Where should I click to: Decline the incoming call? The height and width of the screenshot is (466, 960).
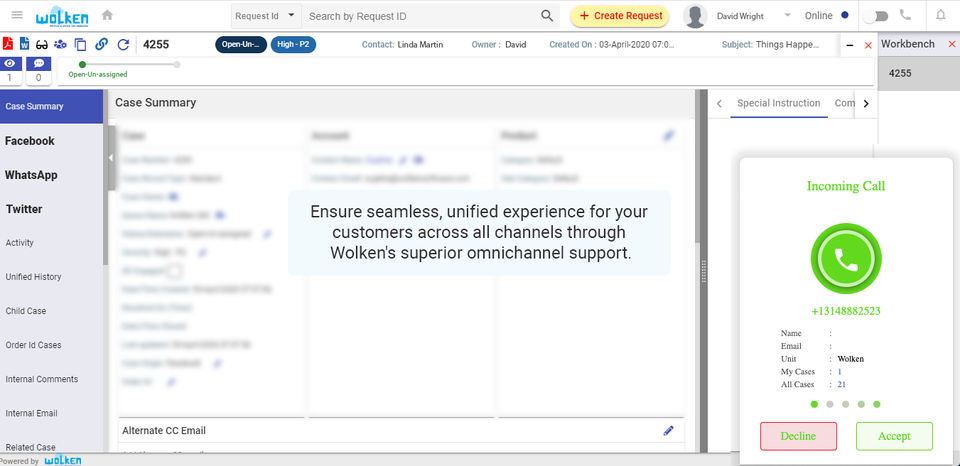pyautogui.click(x=798, y=436)
